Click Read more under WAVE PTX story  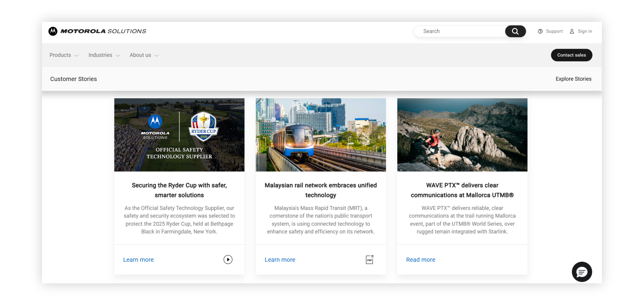point(421,260)
